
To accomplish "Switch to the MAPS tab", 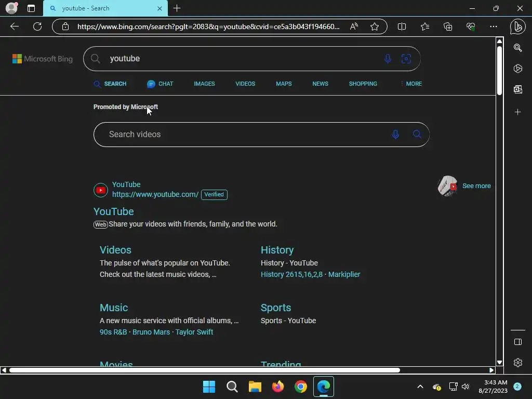I will [284, 84].
